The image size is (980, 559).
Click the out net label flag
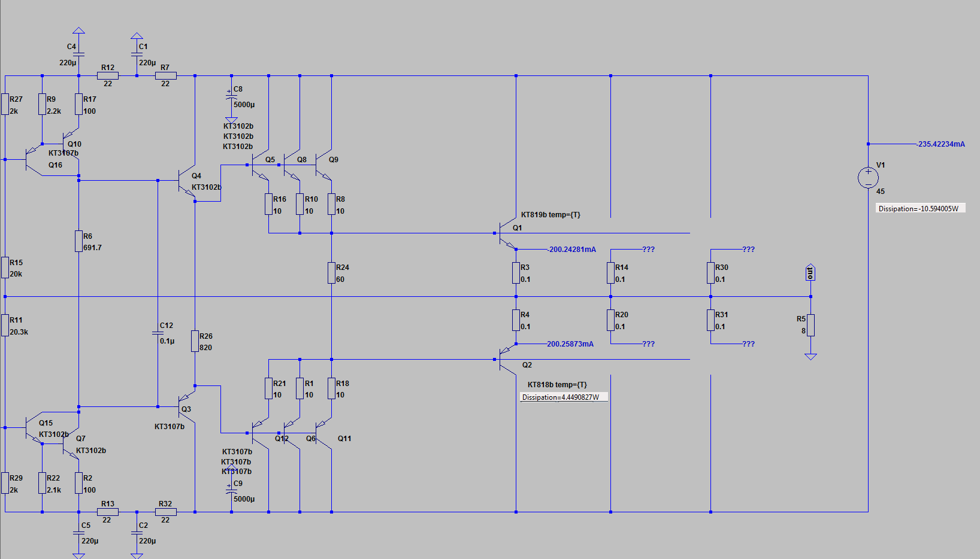click(x=810, y=272)
